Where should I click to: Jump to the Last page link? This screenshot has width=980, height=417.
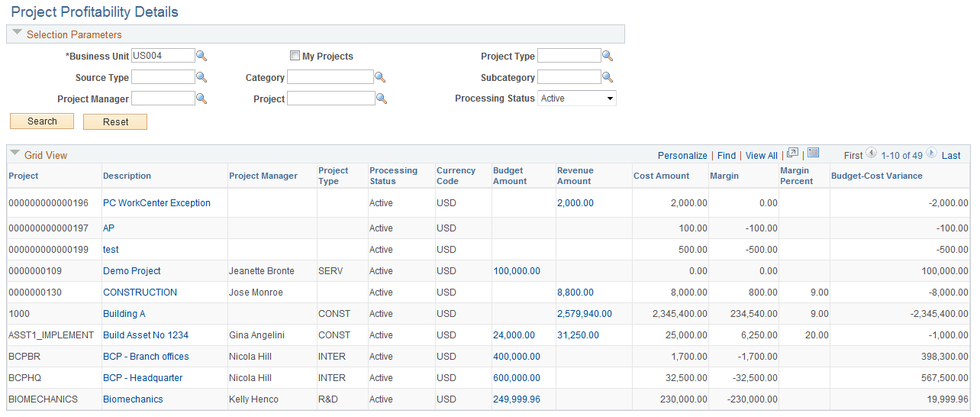click(951, 155)
